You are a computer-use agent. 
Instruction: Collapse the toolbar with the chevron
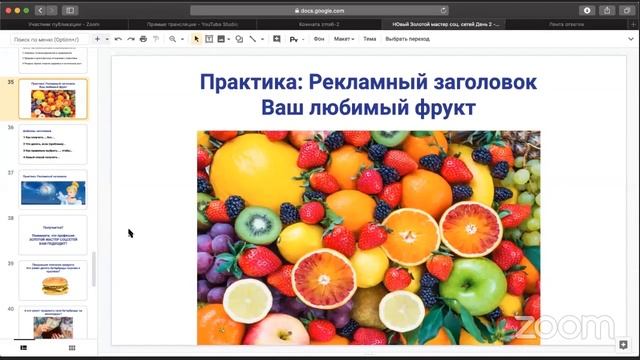coord(631,39)
